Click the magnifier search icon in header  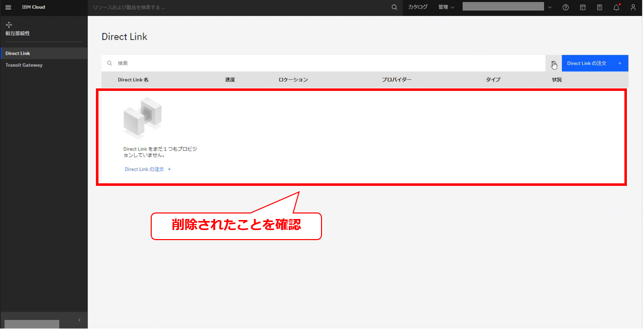coord(394,8)
